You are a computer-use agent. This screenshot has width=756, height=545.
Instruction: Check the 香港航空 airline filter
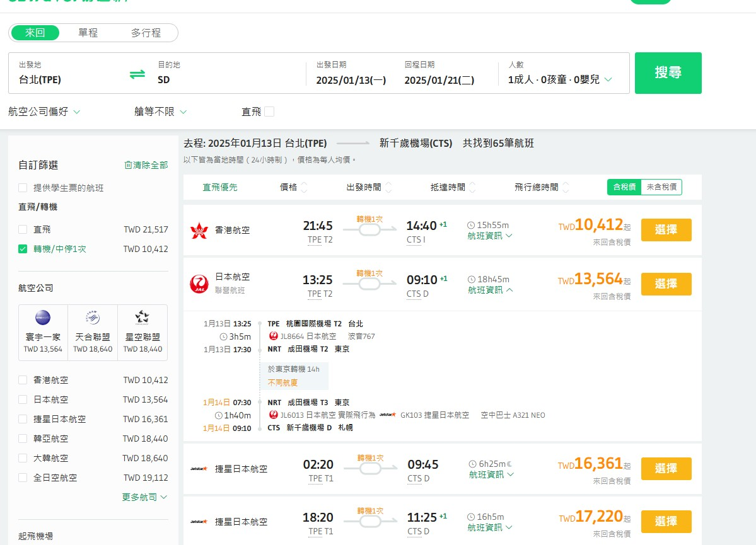tap(23, 380)
